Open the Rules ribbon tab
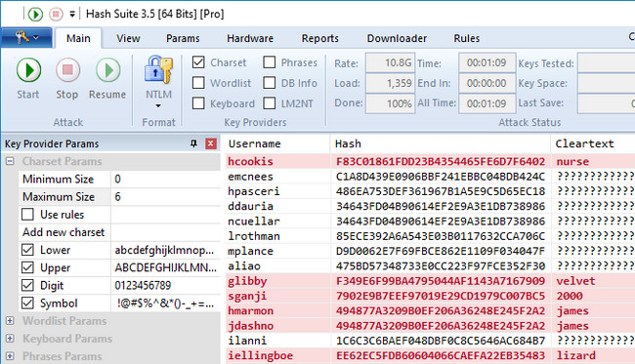The width and height of the screenshot is (635, 364). (467, 38)
